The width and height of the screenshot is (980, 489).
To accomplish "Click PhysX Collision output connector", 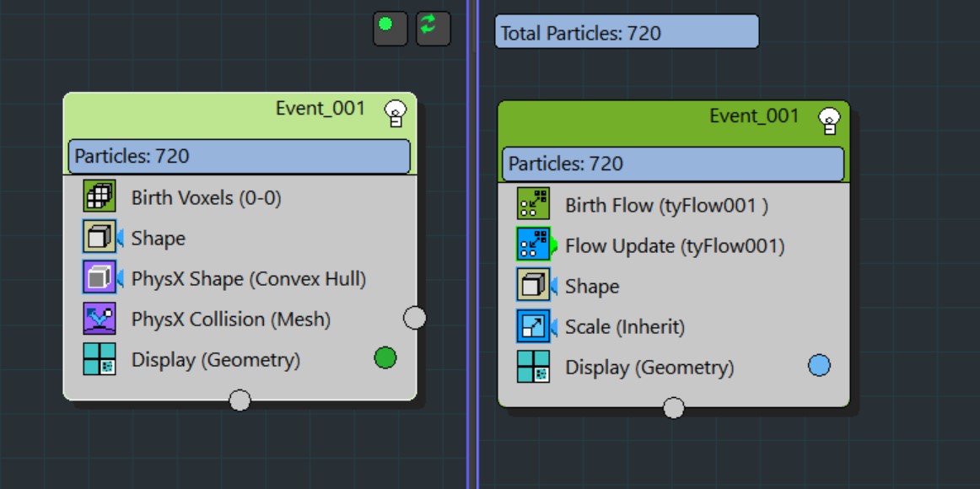I will pos(414,318).
